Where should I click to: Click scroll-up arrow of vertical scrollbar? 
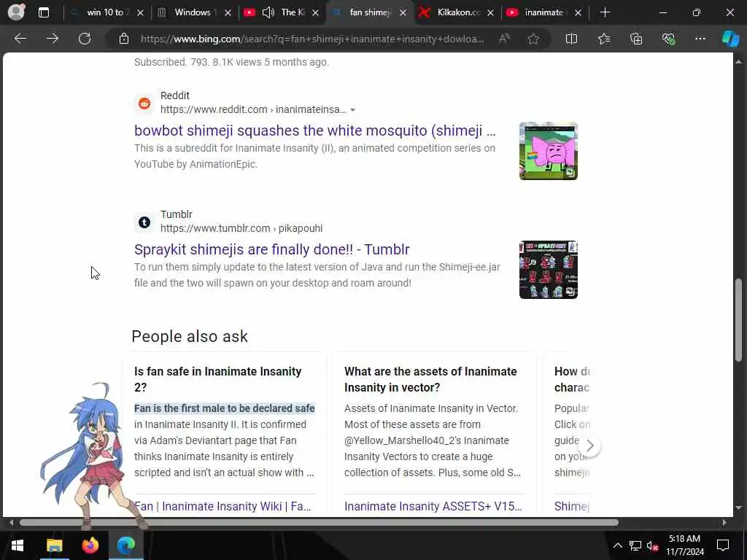738,62
